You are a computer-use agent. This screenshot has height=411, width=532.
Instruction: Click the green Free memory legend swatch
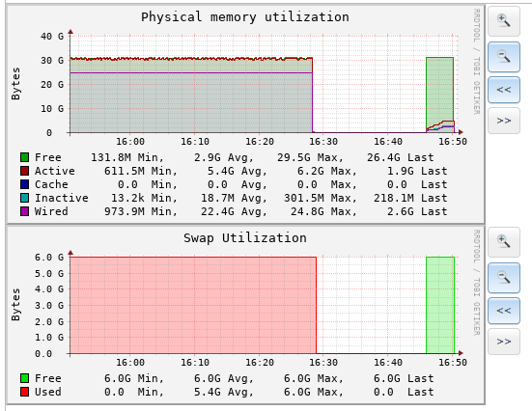click(24, 157)
